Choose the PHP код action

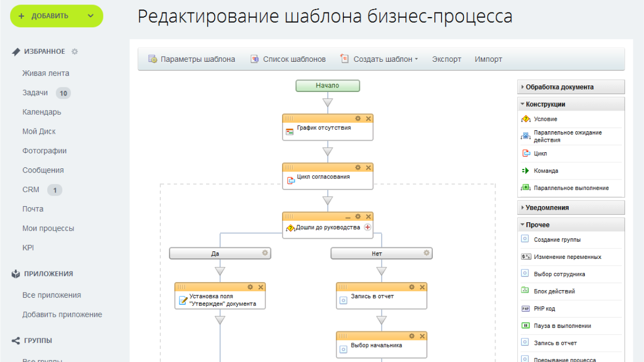(x=544, y=309)
